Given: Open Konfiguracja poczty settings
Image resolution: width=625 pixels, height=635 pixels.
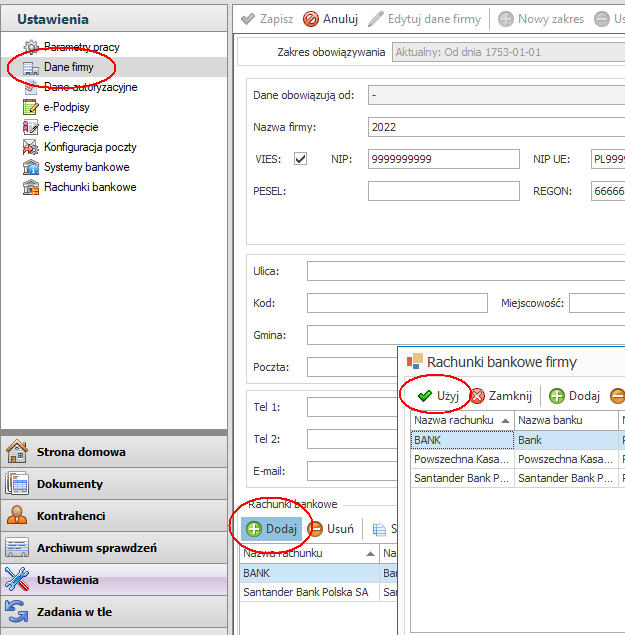Looking at the screenshot, I should click(x=90, y=147).
